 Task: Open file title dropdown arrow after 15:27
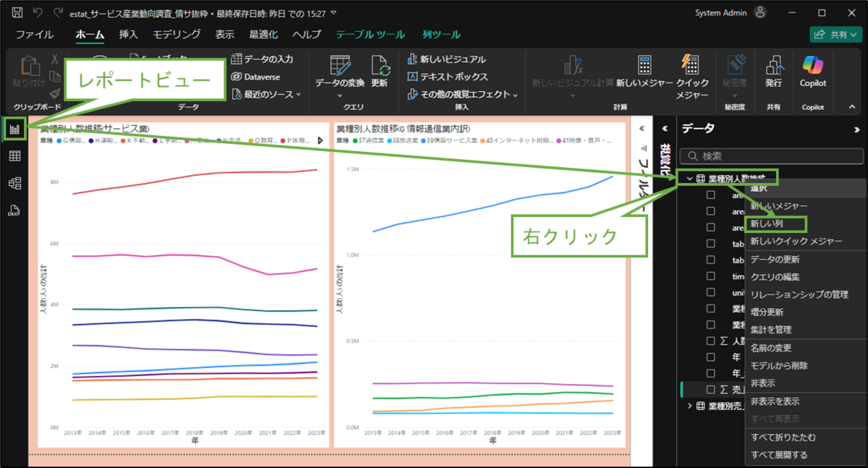(x=334, y=13)
